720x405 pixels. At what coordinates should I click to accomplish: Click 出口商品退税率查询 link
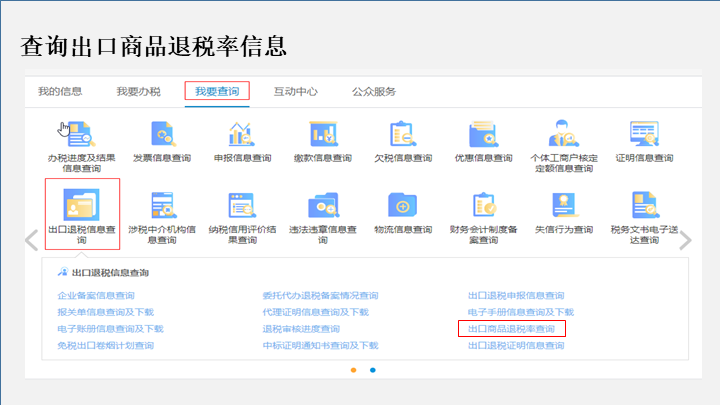(x=511, y=329)
